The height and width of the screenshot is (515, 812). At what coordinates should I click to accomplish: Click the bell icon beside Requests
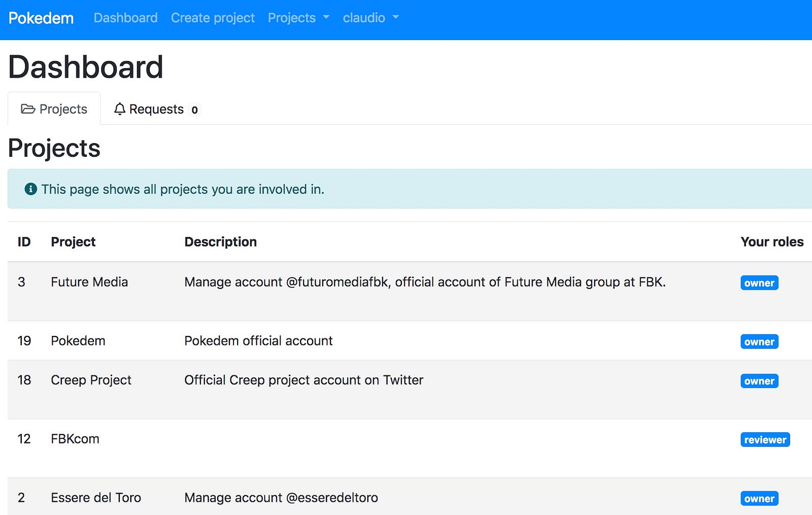coord(120,109)
